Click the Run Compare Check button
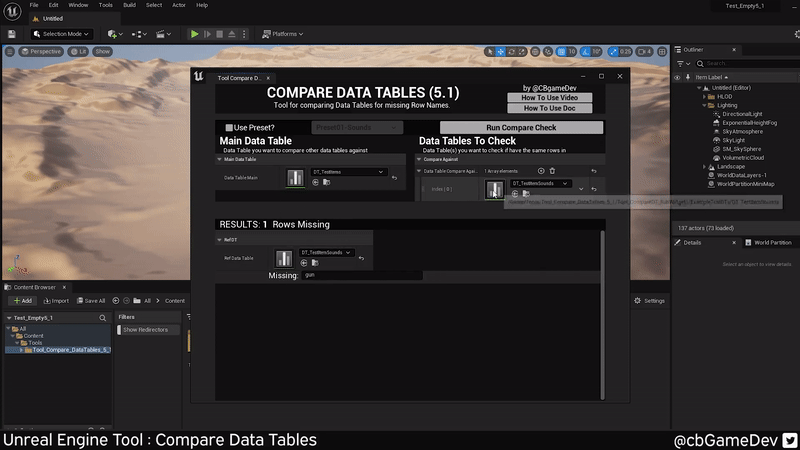The height and width of the screenshot is (450, 800). click(521, 128)
